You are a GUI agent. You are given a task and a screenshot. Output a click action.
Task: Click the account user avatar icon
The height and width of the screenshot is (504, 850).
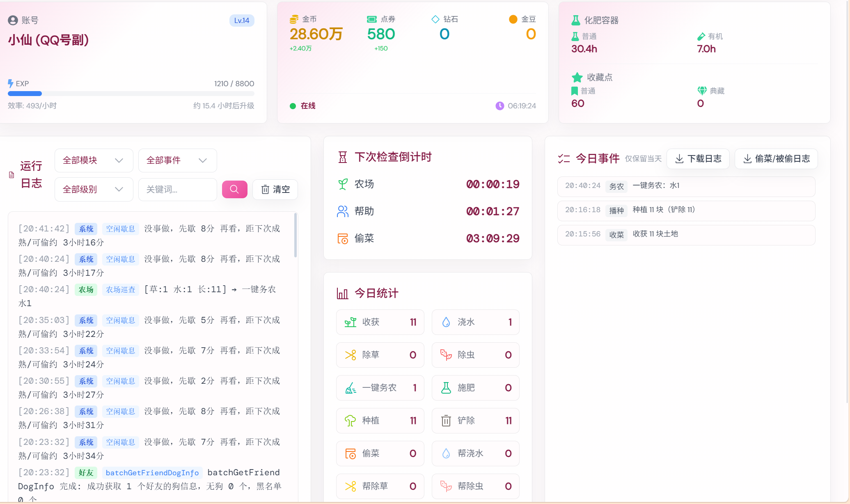point(13,20)
